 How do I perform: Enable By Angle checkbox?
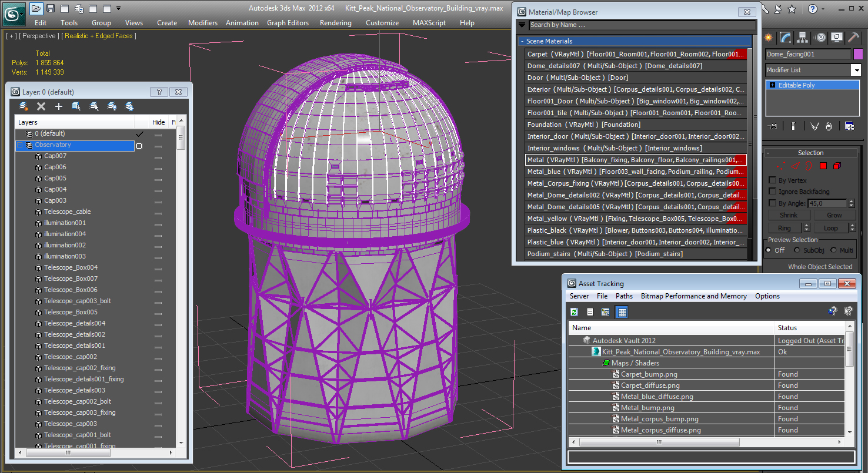[773, 203]
